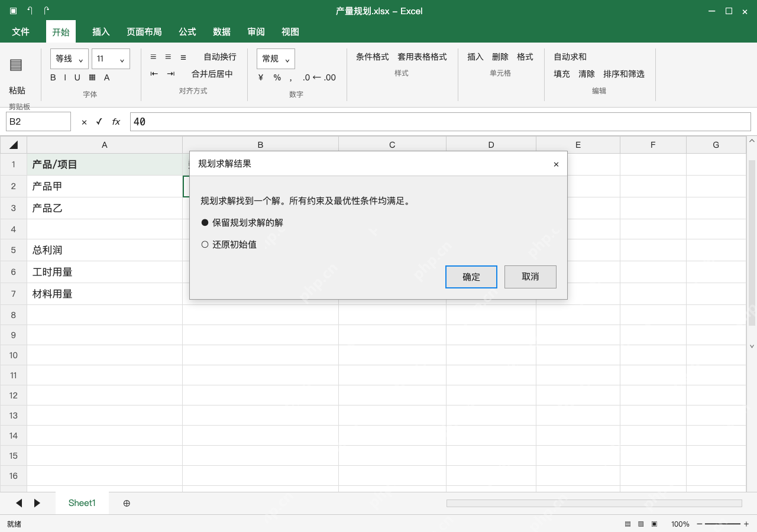Toggle Underline formatting button

point(77,77)
